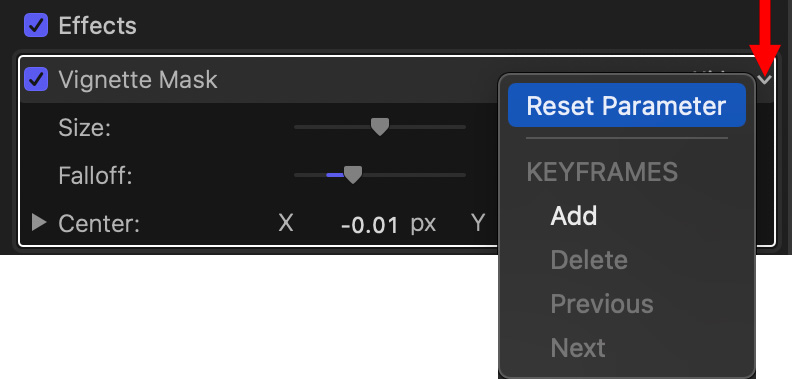Click the Falloff parameter label
The width and height of the screenshot is (792, 380).
(95, 175)
